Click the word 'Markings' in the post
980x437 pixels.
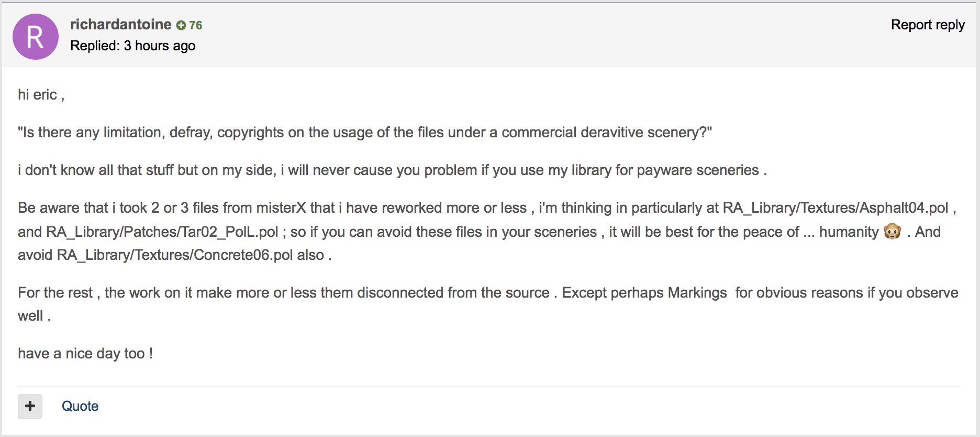click(697, 292)
